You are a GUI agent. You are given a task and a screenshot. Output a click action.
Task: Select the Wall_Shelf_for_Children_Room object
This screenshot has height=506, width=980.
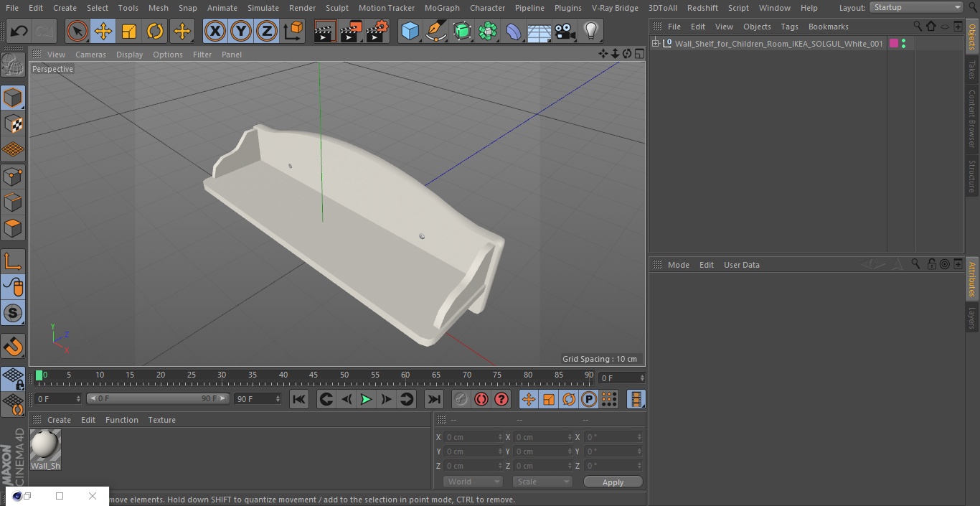pyautogui.click(x=778, y=44)
